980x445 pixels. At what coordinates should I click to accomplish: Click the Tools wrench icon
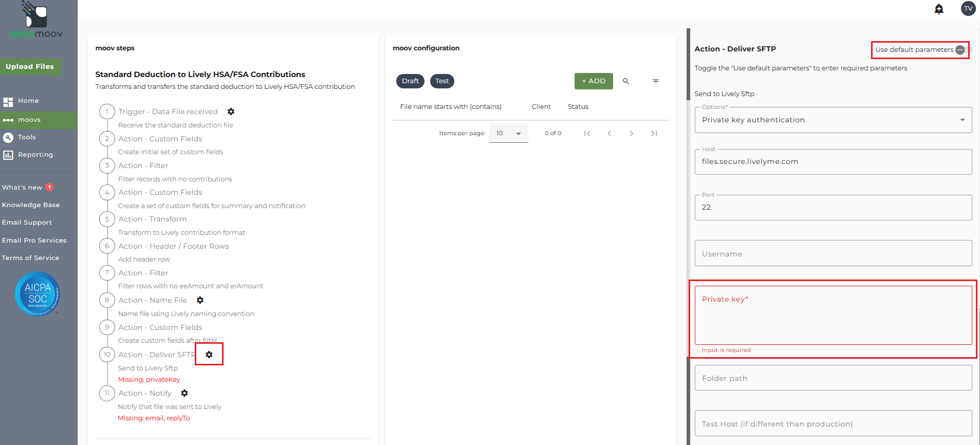[x=8, y=137]
